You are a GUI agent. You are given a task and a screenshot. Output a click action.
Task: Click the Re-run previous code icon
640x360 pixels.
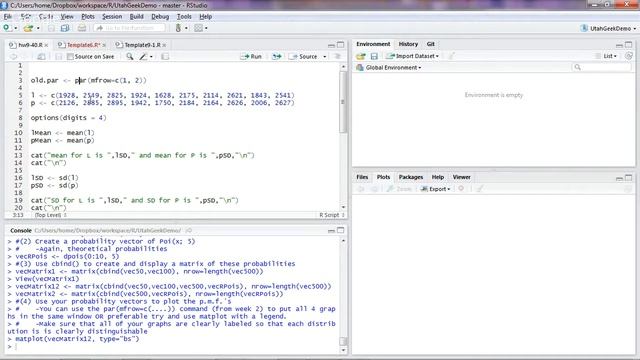[x=276, y=56]
